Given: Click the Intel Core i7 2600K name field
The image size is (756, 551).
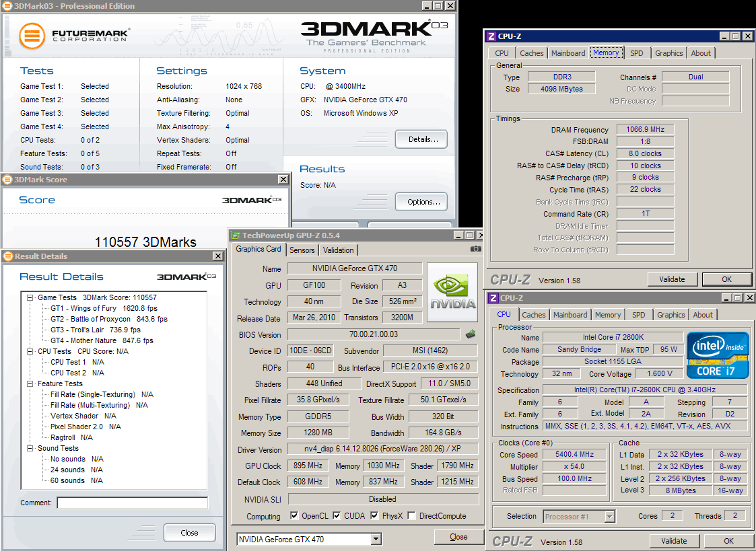Looking at the screenshot, I should [x=613, y=337].
